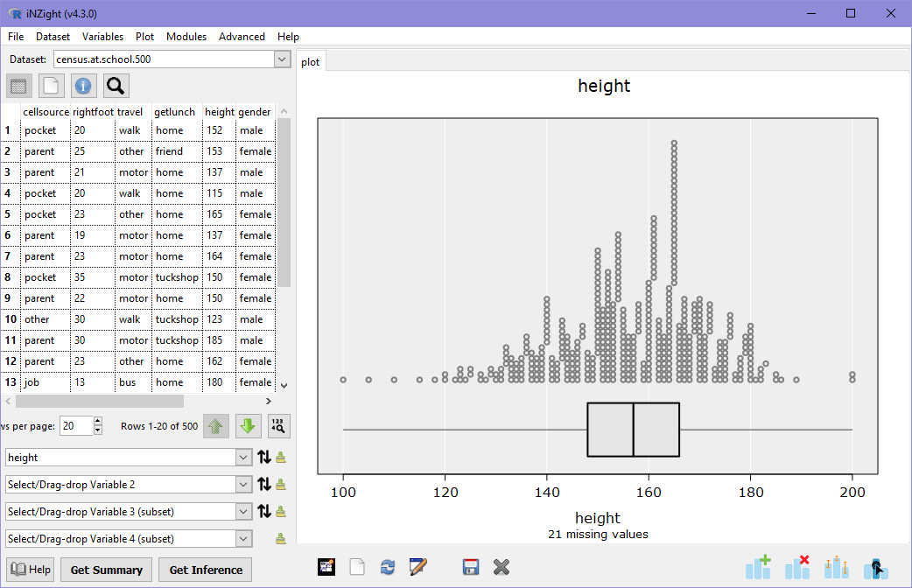This screenshot has height=588, width=912.
Task: Click the Get Summary button
Action: (106, 570)
